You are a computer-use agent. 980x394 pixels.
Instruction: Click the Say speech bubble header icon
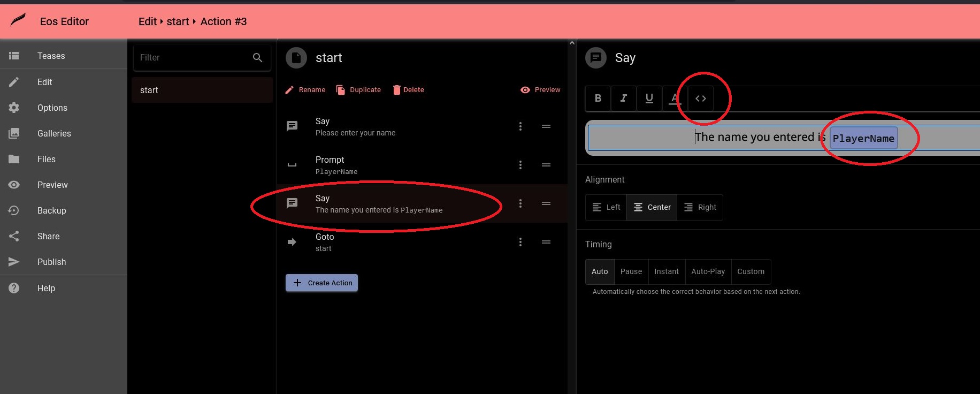596,58
